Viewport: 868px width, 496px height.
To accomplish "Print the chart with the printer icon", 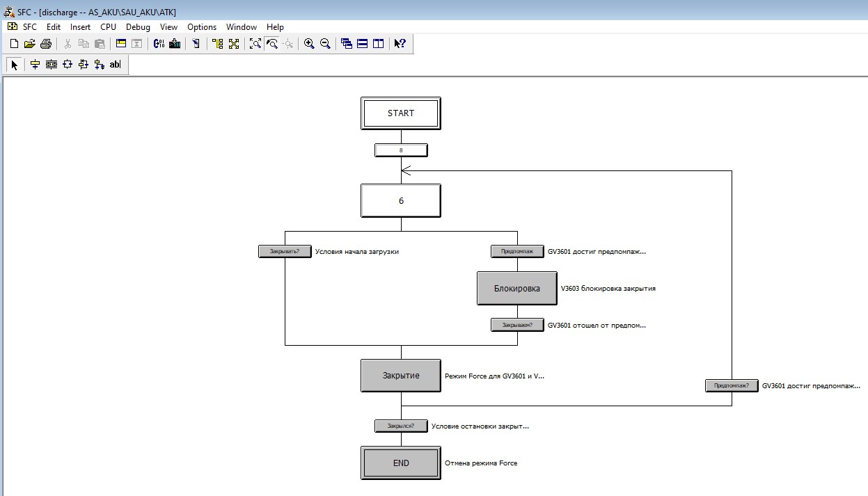I will tap(46, 44).
